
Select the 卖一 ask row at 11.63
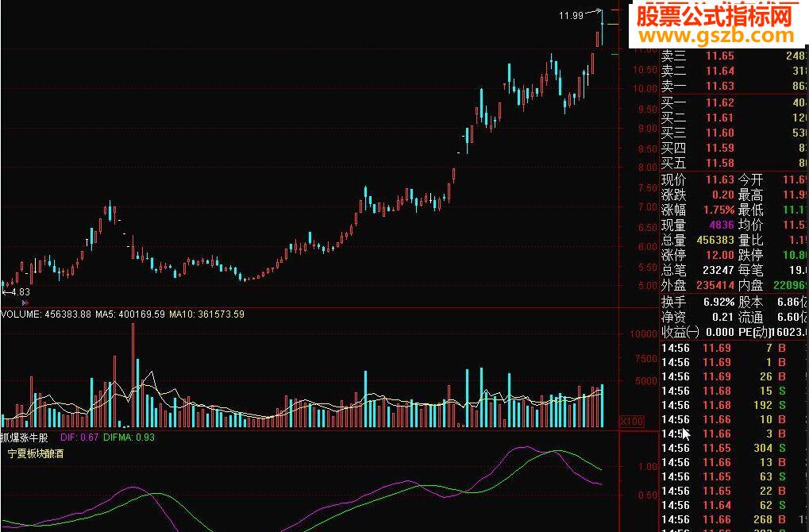(x=734, y=86)
